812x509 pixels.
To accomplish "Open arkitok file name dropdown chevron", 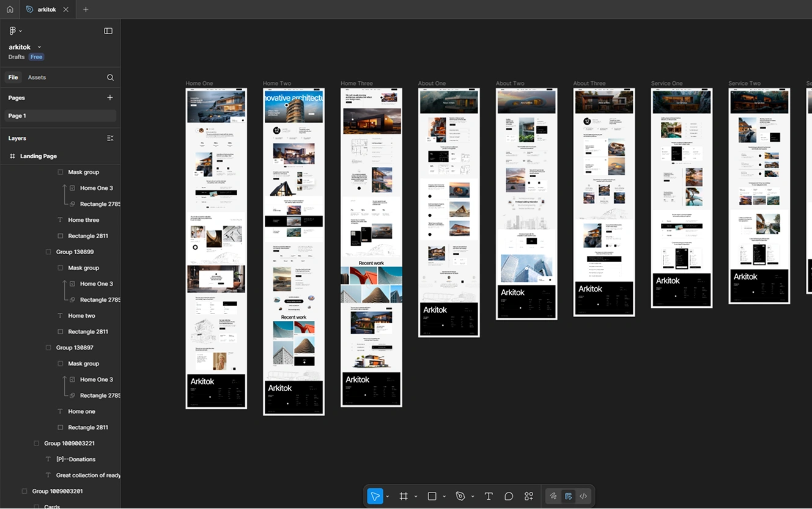I will pyautogui.click(x=40, y=47).
